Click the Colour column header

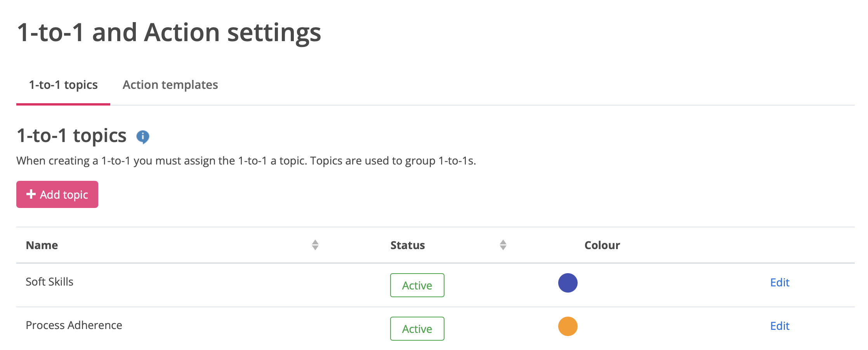(602, 245)
